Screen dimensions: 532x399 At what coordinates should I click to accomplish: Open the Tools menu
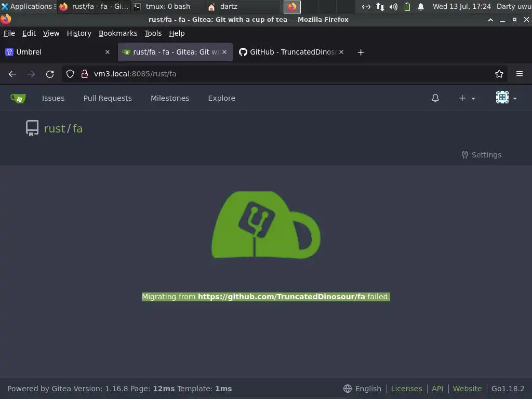click(153, 33)
